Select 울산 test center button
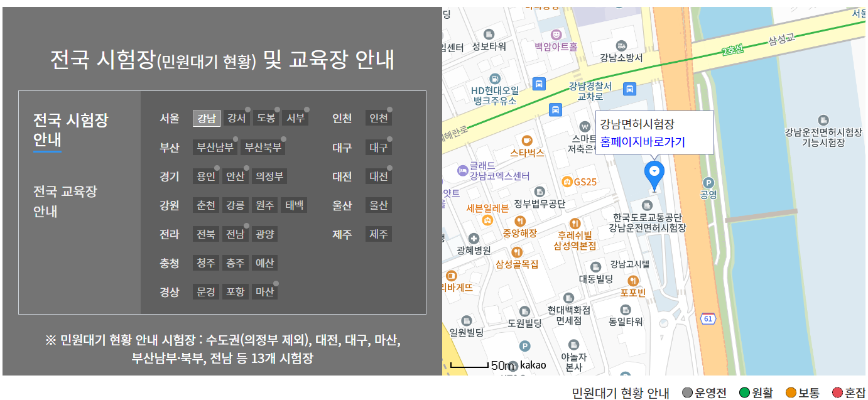The image size is (868, 400). 379,205
